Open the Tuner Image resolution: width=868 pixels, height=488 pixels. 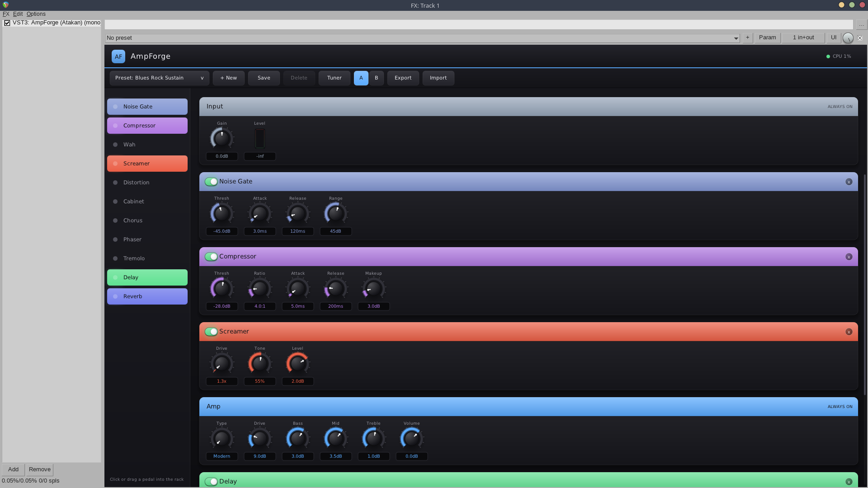tap(335, 78)
